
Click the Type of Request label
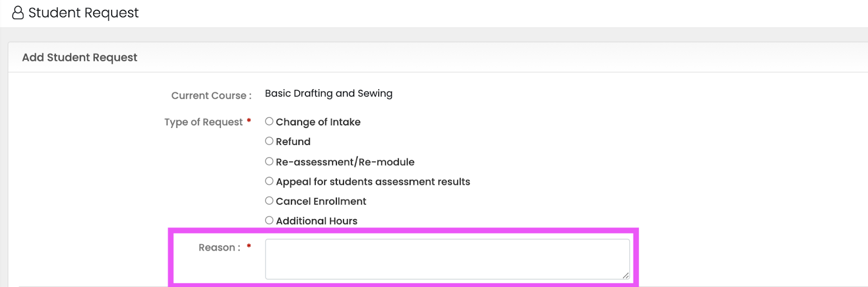pos(203,122)
